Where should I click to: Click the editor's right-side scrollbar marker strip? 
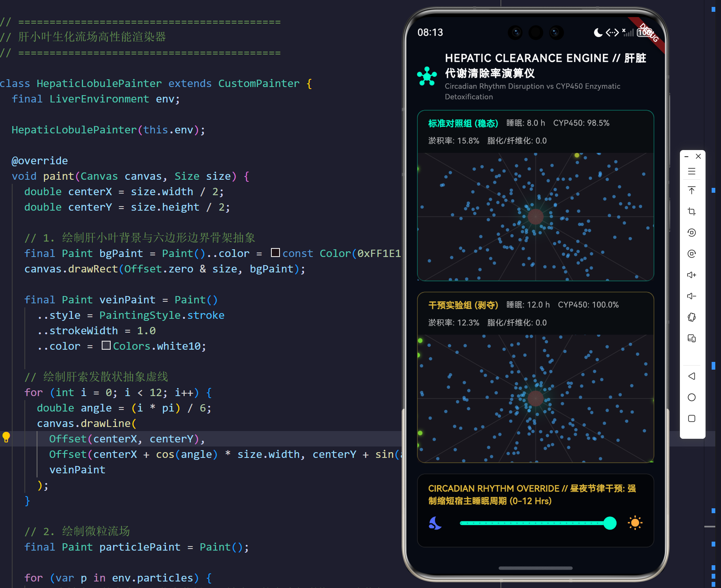pyautogui.click(x=713, y=294)
